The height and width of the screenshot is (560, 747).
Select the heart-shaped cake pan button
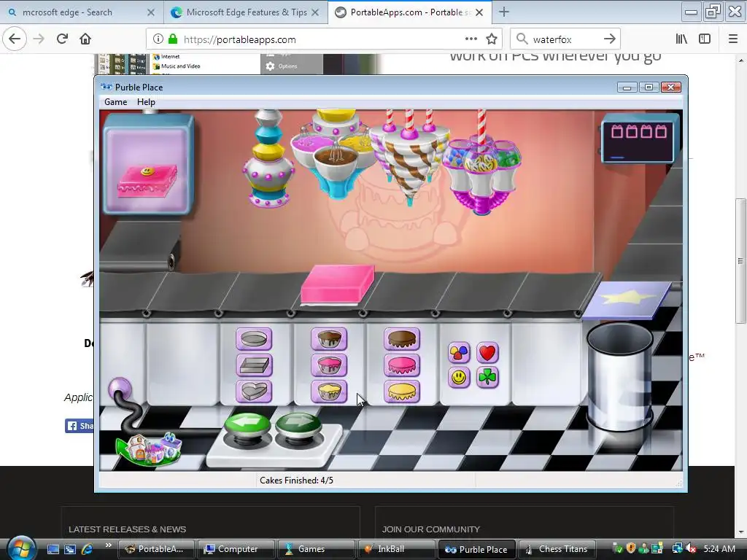[x=254, y=392]
